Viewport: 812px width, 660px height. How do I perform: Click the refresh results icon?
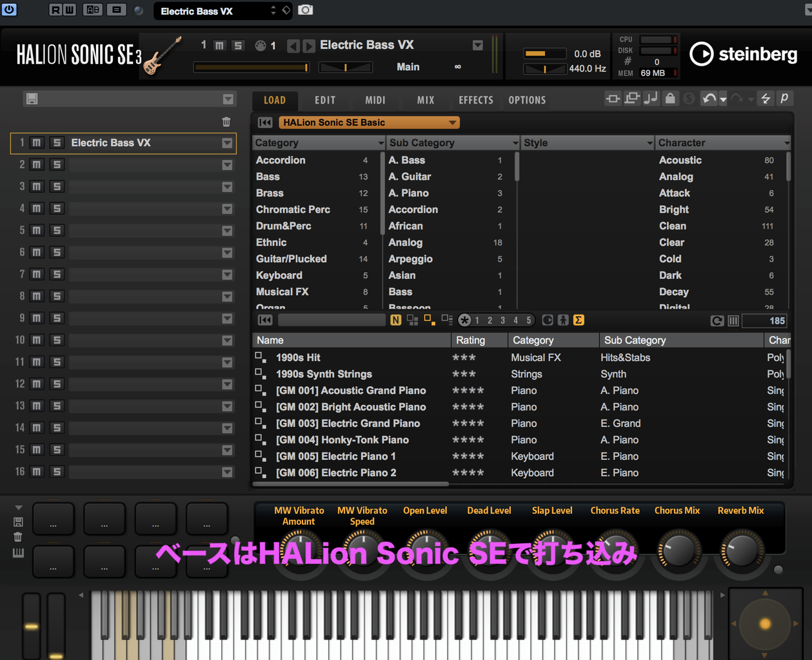click(x=717, y=320)
